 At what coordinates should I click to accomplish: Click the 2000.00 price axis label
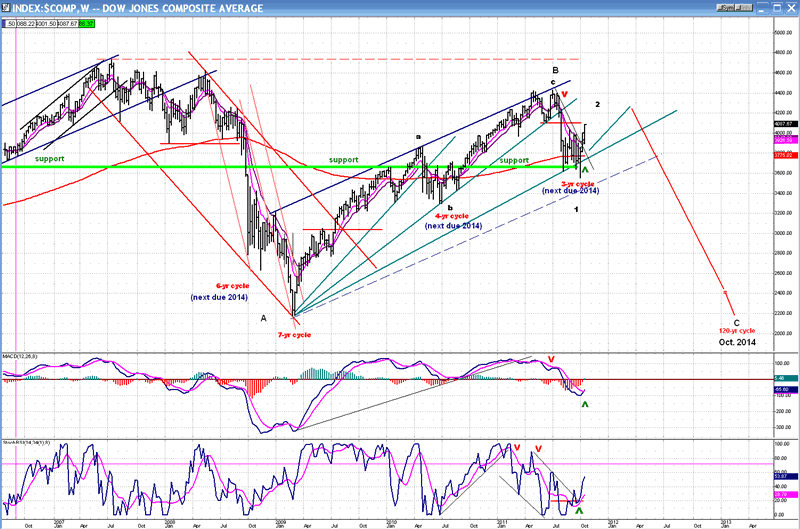coord(783,333)
